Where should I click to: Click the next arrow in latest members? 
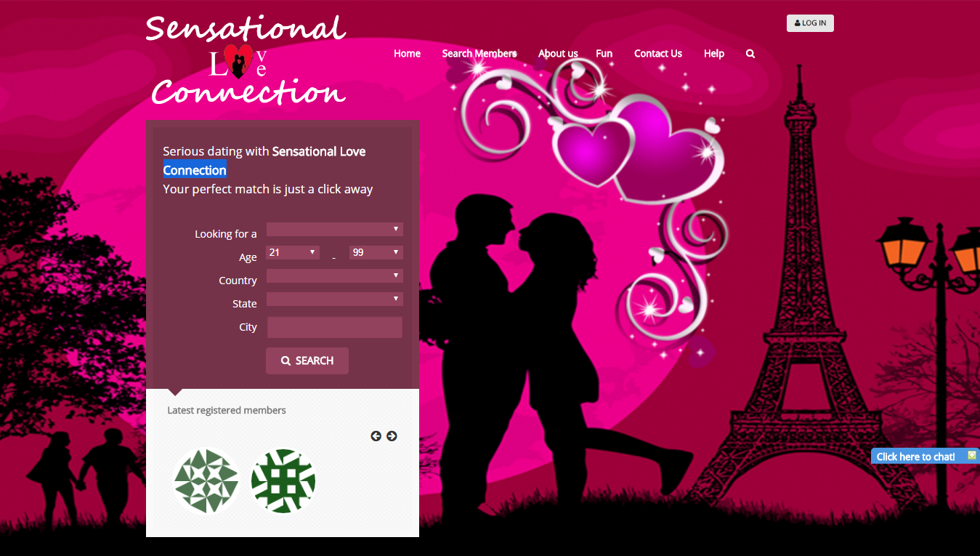click(x=392, y=436)
